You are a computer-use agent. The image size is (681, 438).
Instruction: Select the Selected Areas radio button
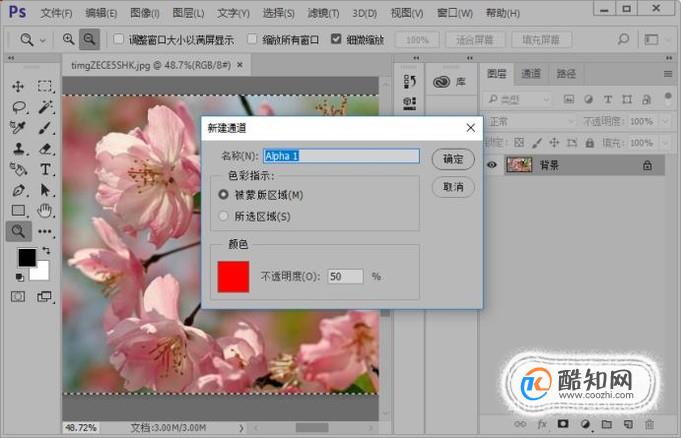[223, 216]
